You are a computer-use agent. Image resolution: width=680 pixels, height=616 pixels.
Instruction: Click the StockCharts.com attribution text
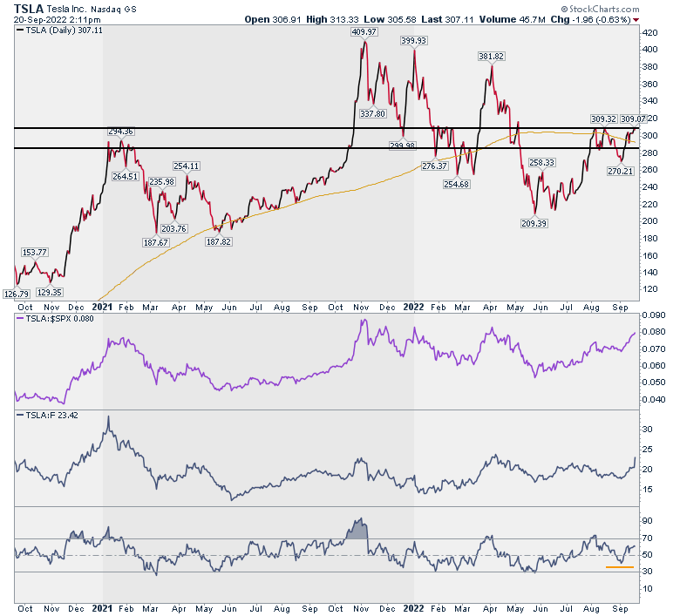(600, 9)
